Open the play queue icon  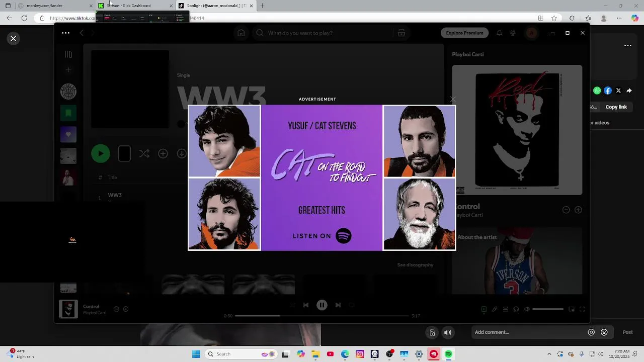[505, 309]
